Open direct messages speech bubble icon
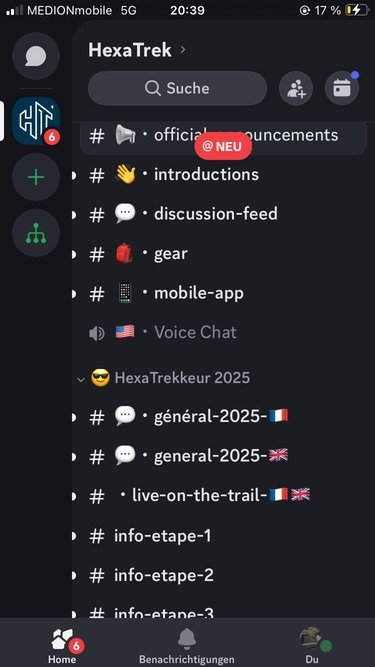Image resolution: width=375 pixels, height=667 pixels. click(36, 57)
